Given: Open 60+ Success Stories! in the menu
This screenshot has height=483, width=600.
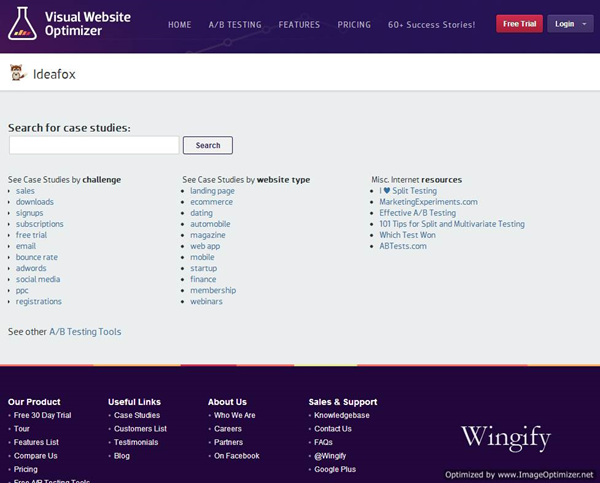Looking at the screenshot, I should 432,25.
